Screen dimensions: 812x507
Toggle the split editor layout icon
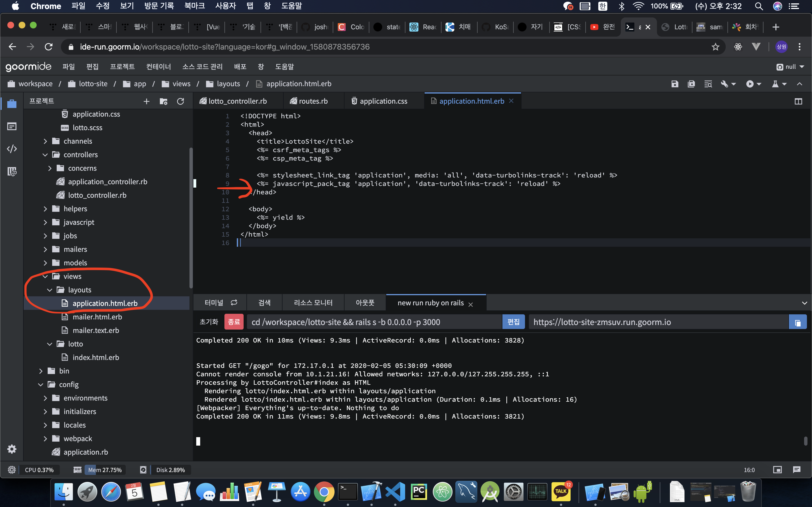click(798, 101)
